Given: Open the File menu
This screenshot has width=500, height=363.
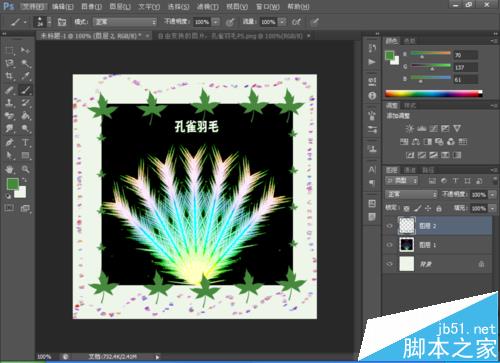Looking at the screenshot, I should click(34, 6).
